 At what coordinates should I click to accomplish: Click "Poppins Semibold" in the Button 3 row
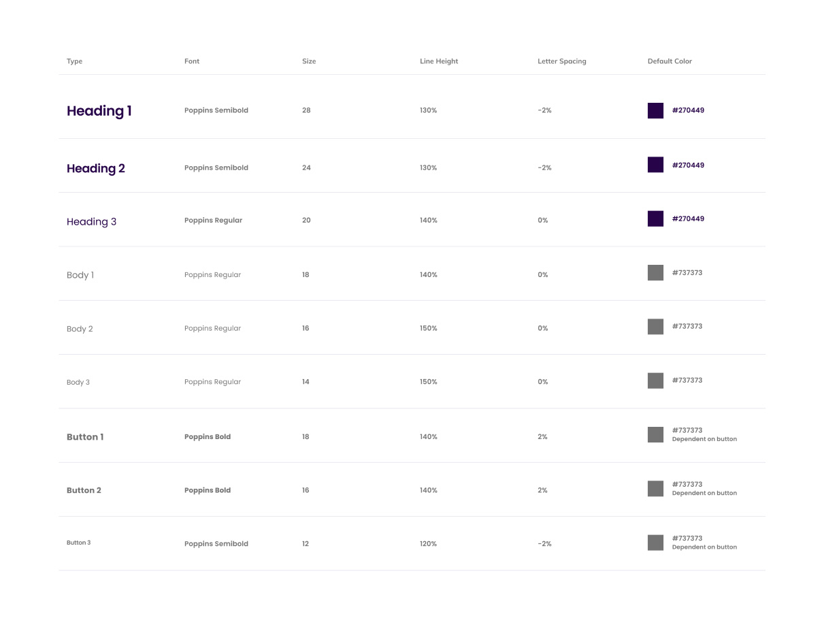tap(216, 544)
